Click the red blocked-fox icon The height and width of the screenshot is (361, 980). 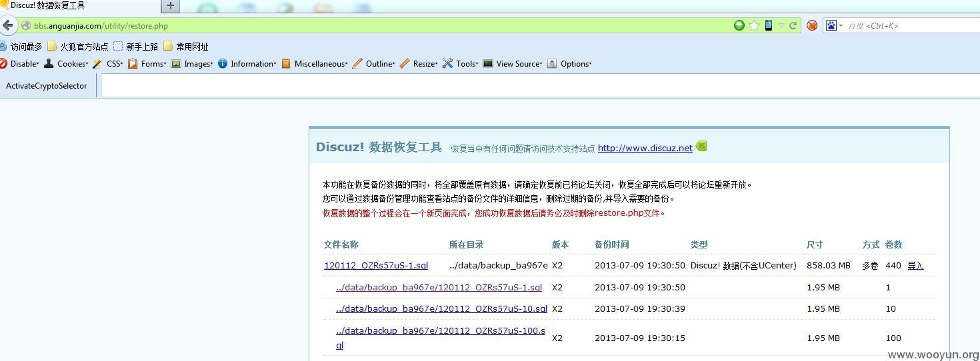tap(812, 25)
